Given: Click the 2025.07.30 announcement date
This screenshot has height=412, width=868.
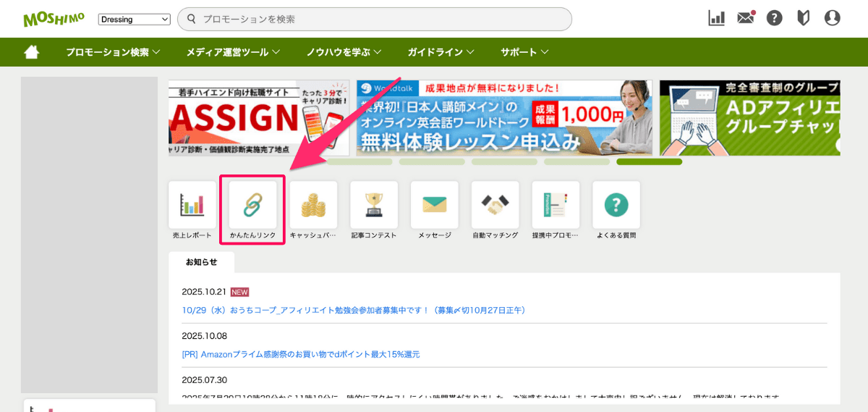Looking at the screenshot, I should [205, 380].
